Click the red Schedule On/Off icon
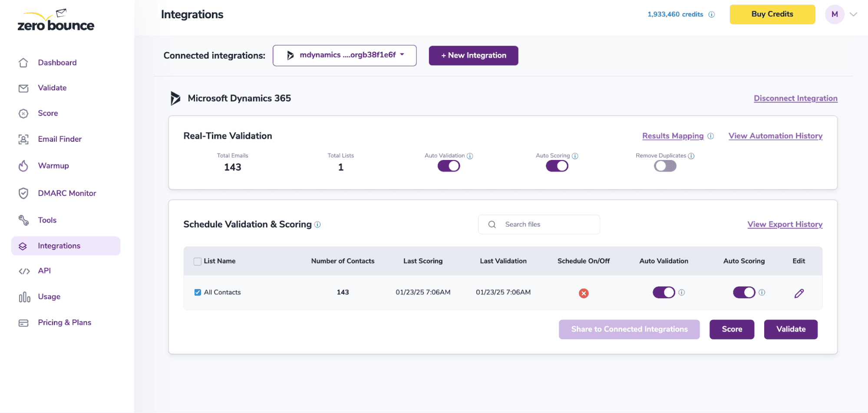 584,293
